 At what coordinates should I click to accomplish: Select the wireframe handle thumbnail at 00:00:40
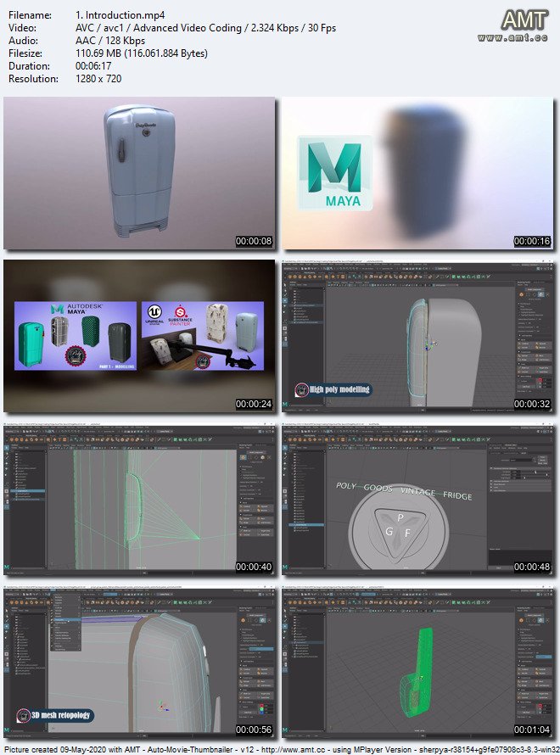pyautogui.click(x=139, y=500)
